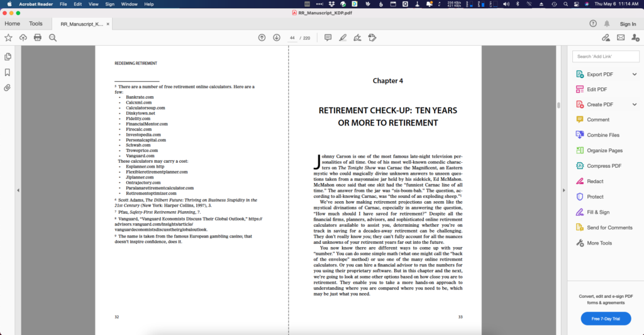Click the Search 'Add Link' field
644x335 pixels.
(x=606, y=56)
